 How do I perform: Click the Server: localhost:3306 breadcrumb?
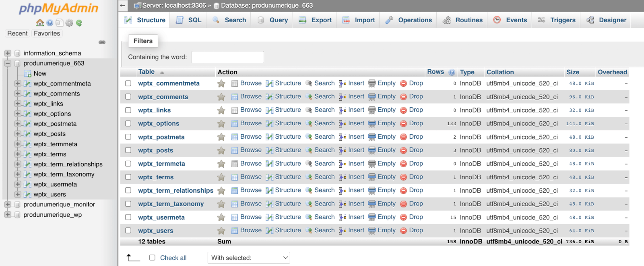[x=174, y=6]
